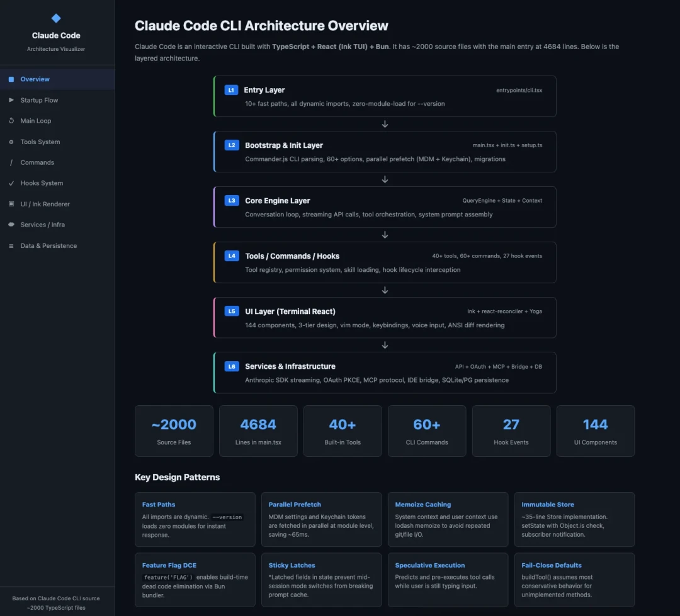Click the Services / Infra cloud icon
This screenshot has width=680, height=616.
[11, 225]
